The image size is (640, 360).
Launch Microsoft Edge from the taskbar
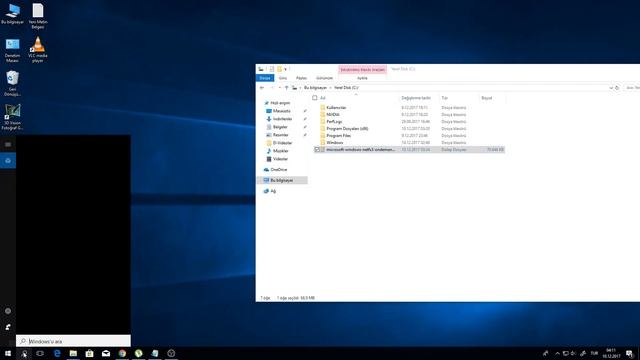tap(57, 353)
